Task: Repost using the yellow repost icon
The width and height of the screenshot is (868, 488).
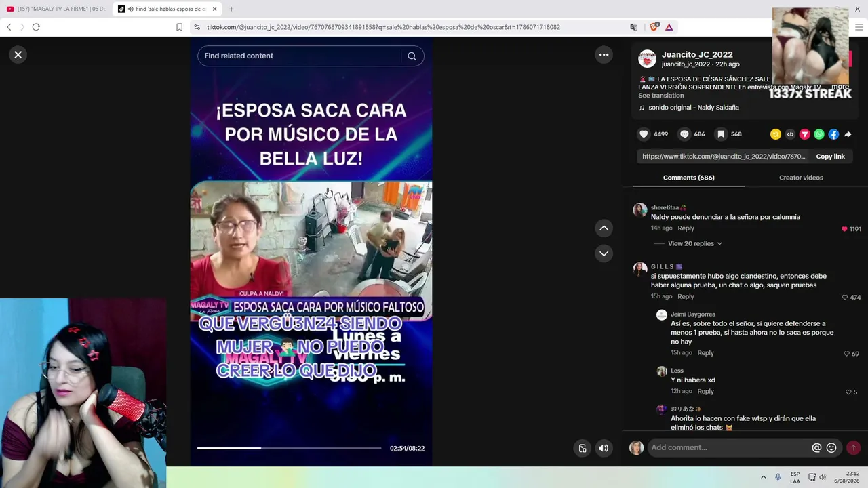Action: pyautogui.click(x=776, y=134)
